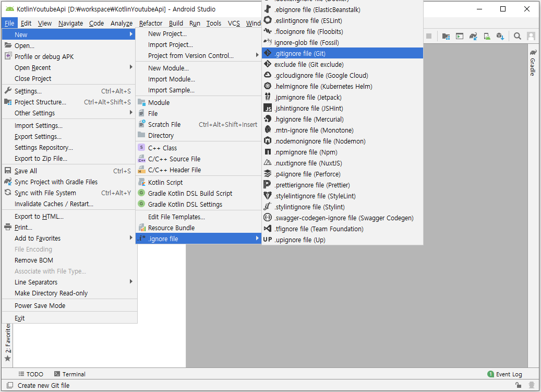The height and width of the screenshot is (392, 541).
Task: Open the AVD Manager from toolbar
Action: click(x=486, y=36)
